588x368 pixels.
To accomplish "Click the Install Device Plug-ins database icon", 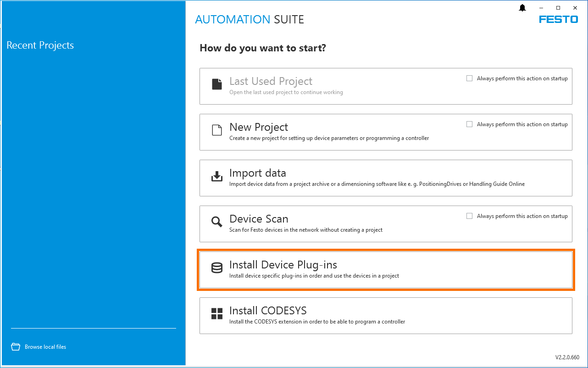I will 216,268.
